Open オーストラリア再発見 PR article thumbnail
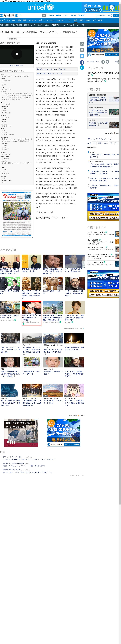Image resolution: width=121 pixels, height=644 pixels. click(53, 390)
